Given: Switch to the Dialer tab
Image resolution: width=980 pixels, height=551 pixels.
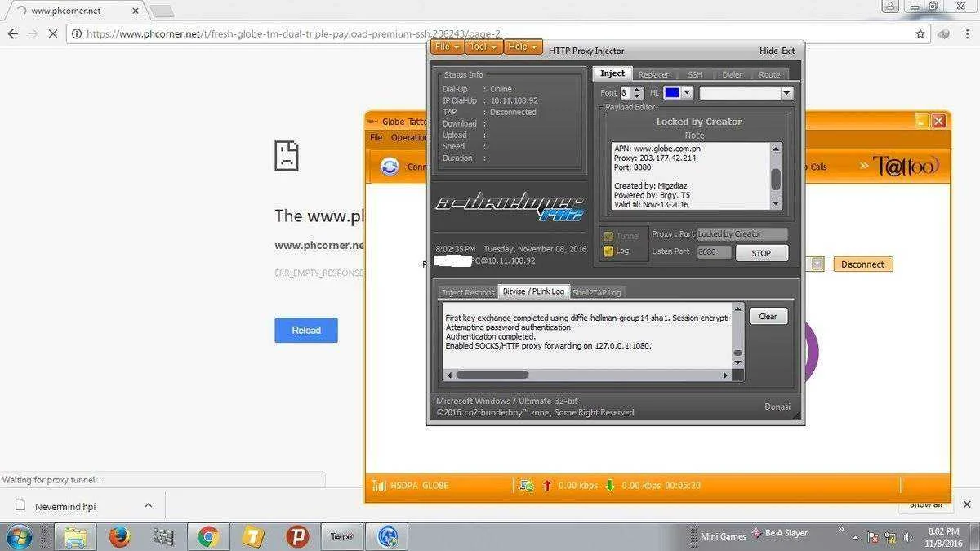Looking at the screenshot, I should (x=732, y=74).
